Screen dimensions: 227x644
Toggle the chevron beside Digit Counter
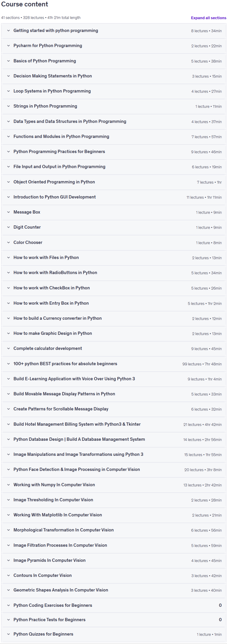[x=8, y=227]
